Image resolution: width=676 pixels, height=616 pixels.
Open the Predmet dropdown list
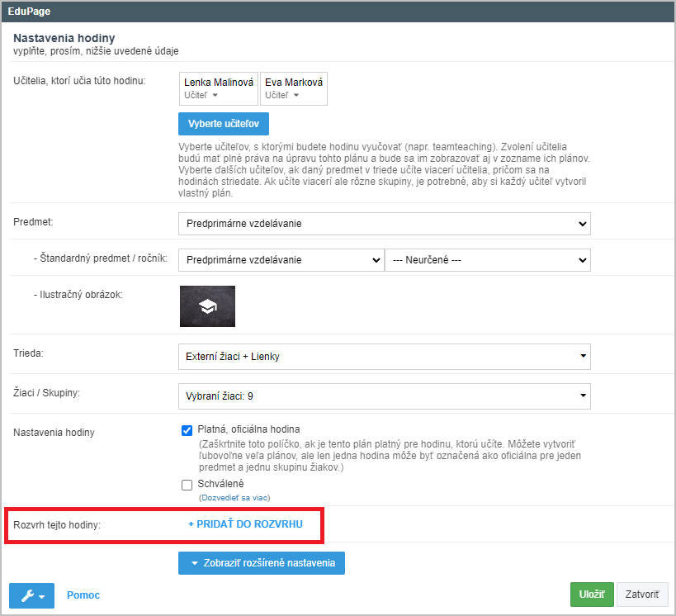tap(384, 224)
